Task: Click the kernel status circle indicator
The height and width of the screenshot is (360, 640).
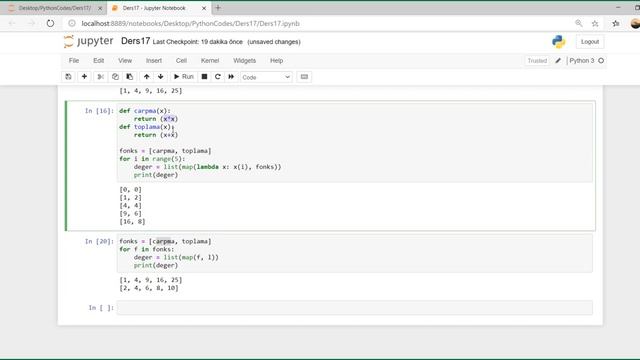Action: coord(601,60)
